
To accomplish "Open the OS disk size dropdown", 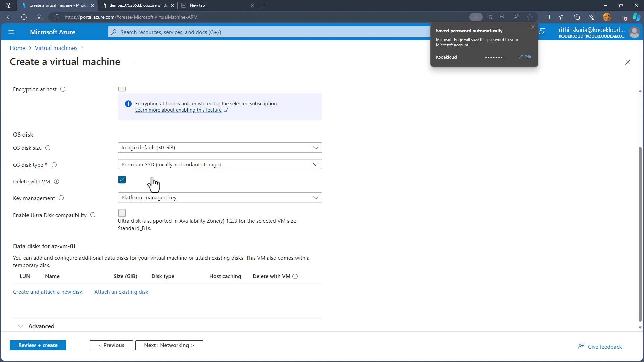I will [x=220, y=148].
